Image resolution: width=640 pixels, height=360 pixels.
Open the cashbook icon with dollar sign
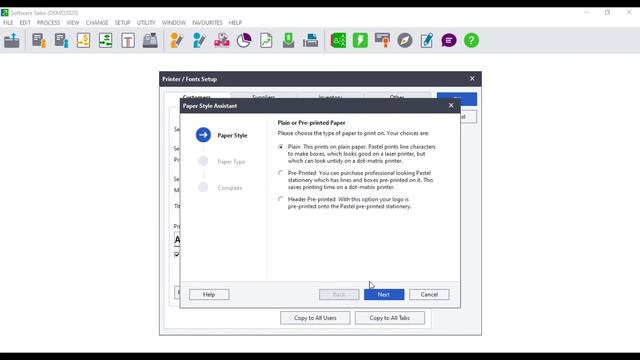[83, 40]
